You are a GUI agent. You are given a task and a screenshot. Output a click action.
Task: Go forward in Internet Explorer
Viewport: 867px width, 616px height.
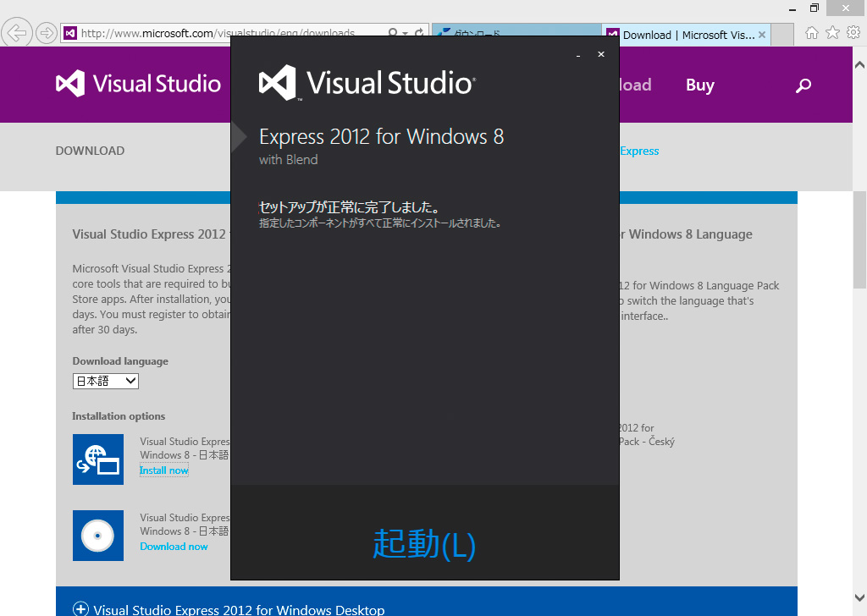click(x=47, y=33)
